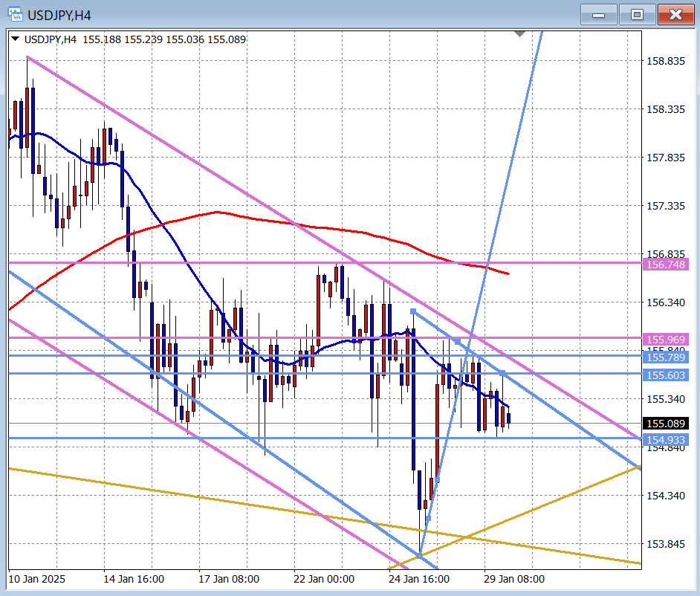The image size is (700, 596).
Task: Maximize the USDJPY,H4 chart window
Action: coord(637,14)
